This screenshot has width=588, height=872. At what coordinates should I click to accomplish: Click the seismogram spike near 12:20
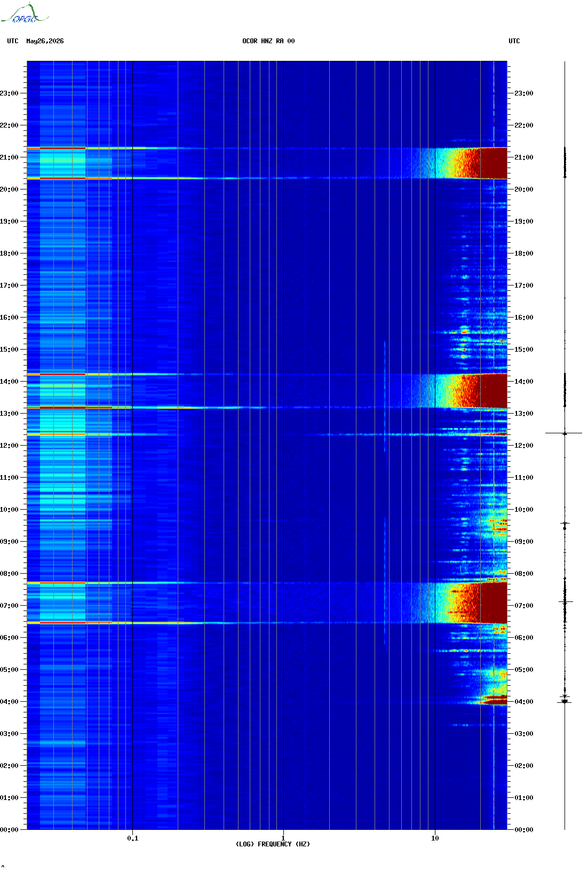click(565, 433)
